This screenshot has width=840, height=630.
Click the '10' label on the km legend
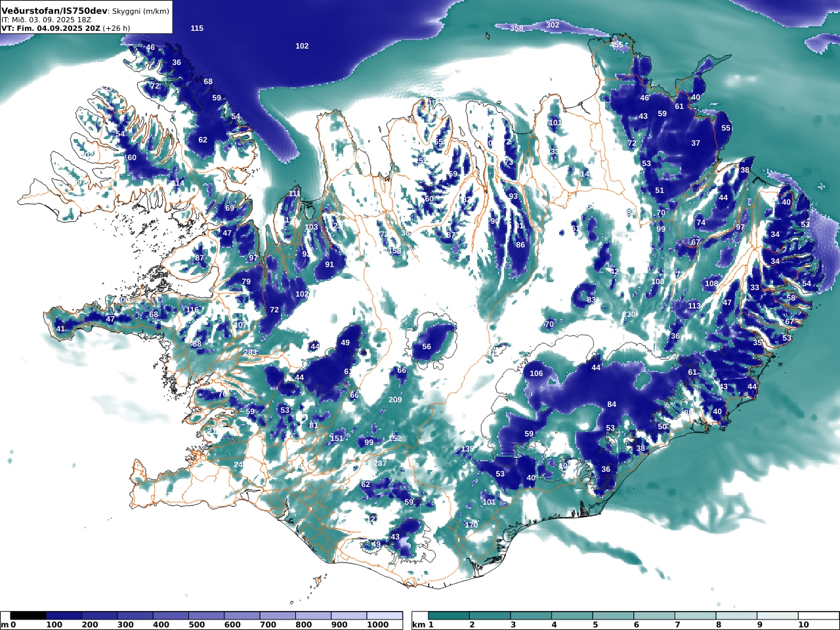point(803,625)
